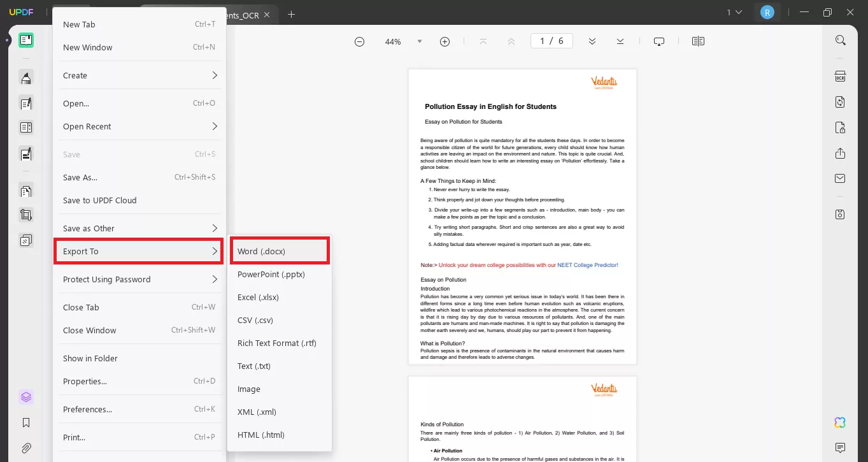Zoom out with the minus icon
The height and width of the screenshot is (462, 868).
[359, 41]
